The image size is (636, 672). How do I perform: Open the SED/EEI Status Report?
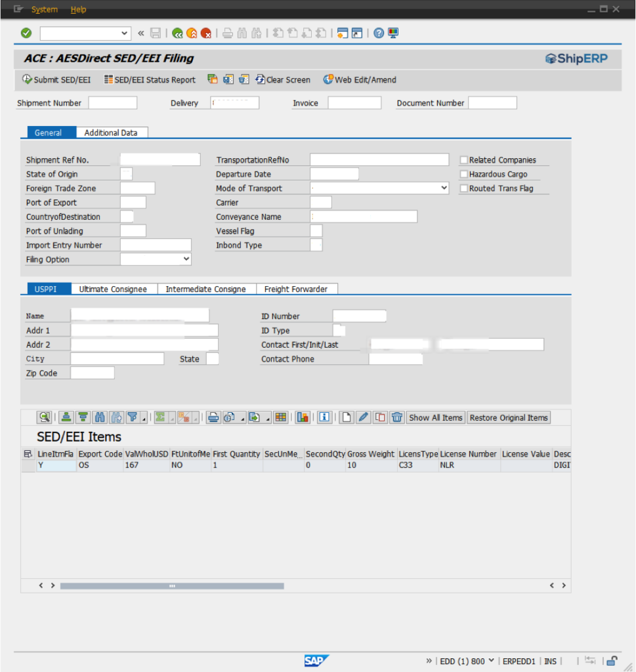point(150,79)
